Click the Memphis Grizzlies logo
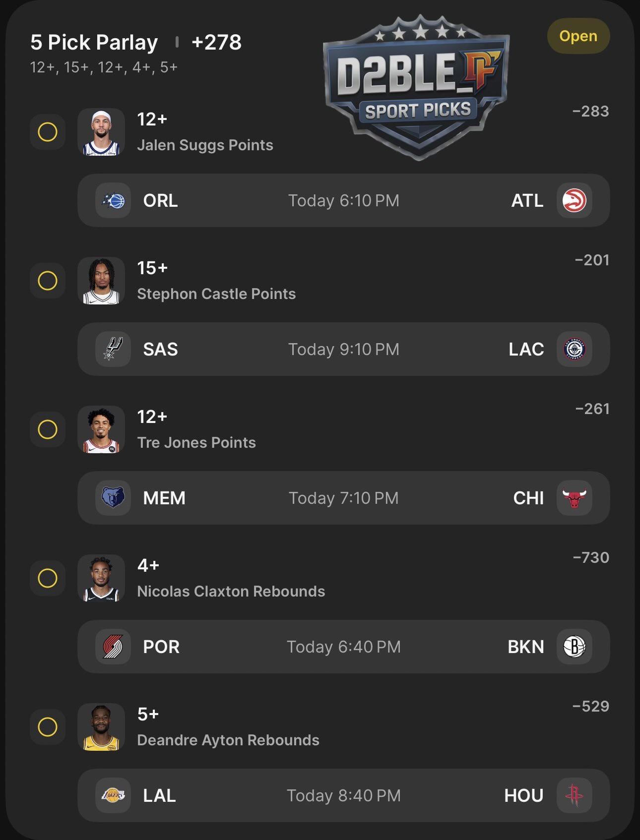The width and height of the screenshot is (640, 840). pos(113,498)
